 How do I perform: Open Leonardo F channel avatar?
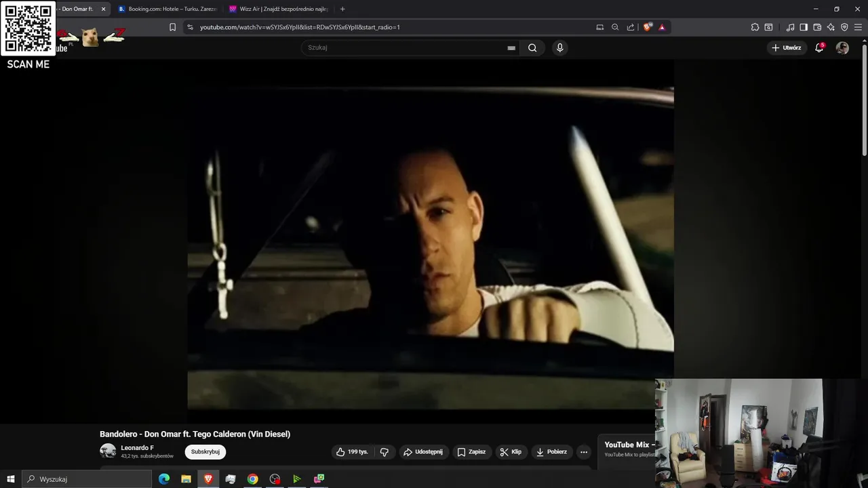108,451
